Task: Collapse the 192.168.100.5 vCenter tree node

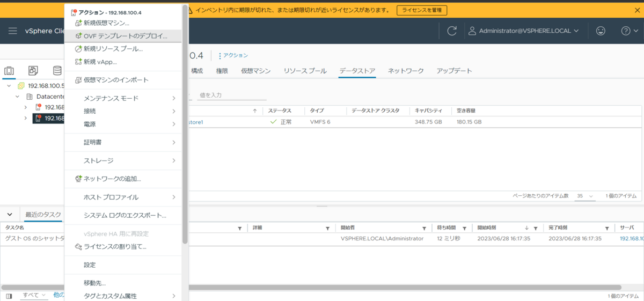Action: [x=9, y=86]
